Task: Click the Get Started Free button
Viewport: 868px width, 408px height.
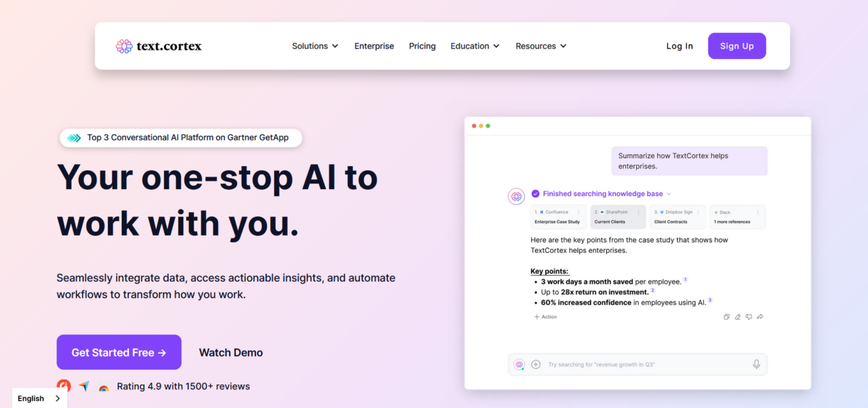Action: pos(119,352)
